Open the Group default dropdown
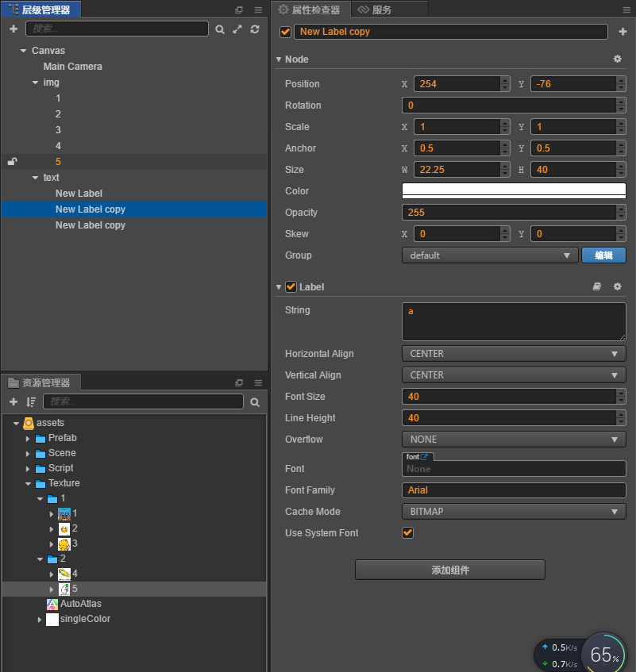 [x=490, y=255]
